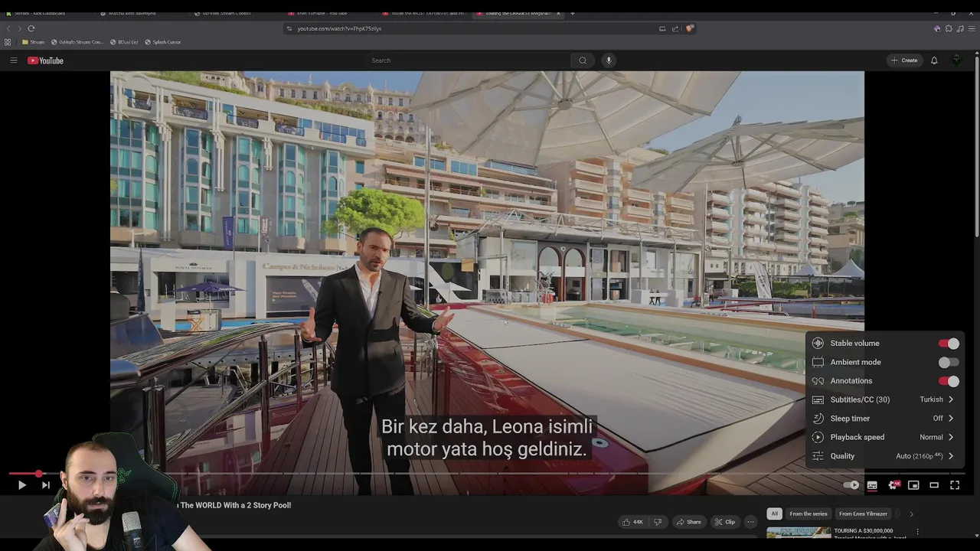The image size is (980, 551).
Task: Close the active Megayacht tab
Action: pyautogui.click(x=558, y=13)
